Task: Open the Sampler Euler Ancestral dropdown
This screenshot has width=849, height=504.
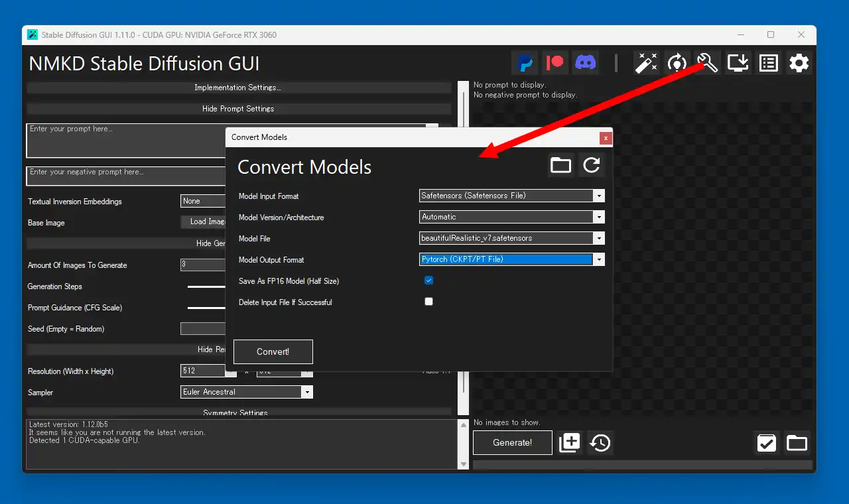Action: [x=246, y=392]
